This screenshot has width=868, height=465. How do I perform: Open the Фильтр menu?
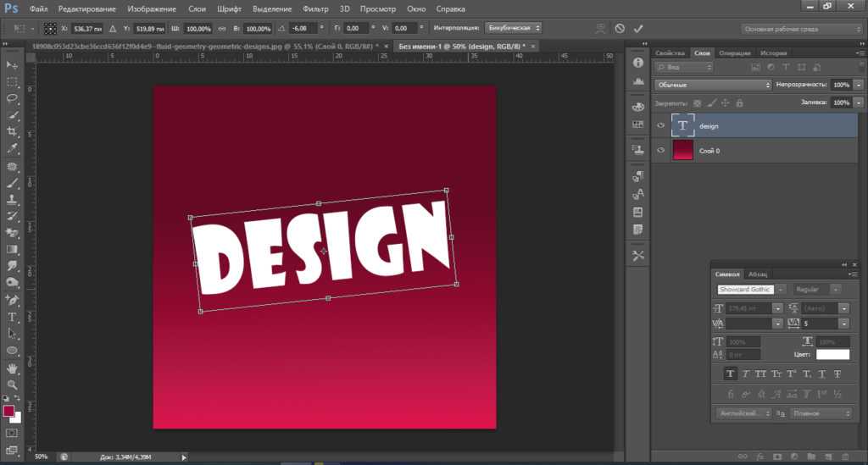coord(314,8)
